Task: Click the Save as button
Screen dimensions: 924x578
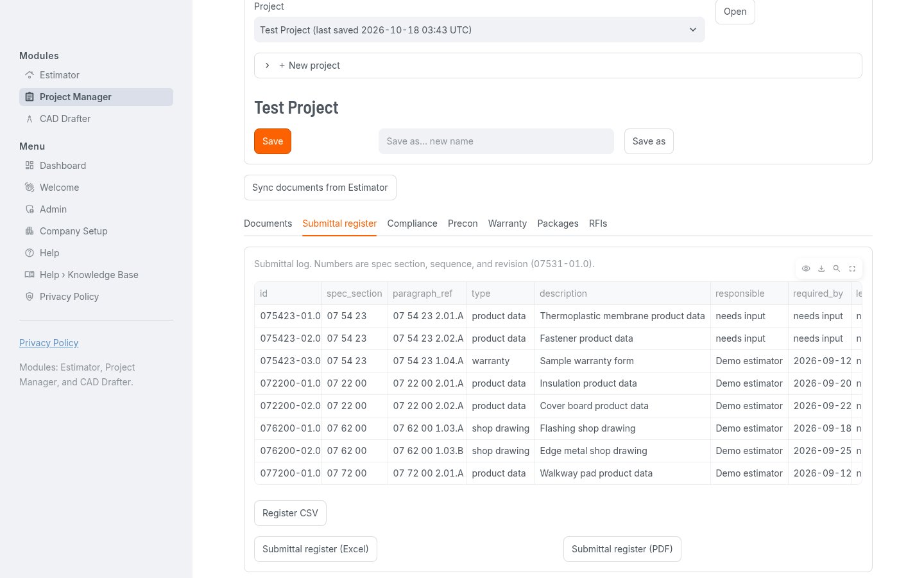Action: (649, 141)
